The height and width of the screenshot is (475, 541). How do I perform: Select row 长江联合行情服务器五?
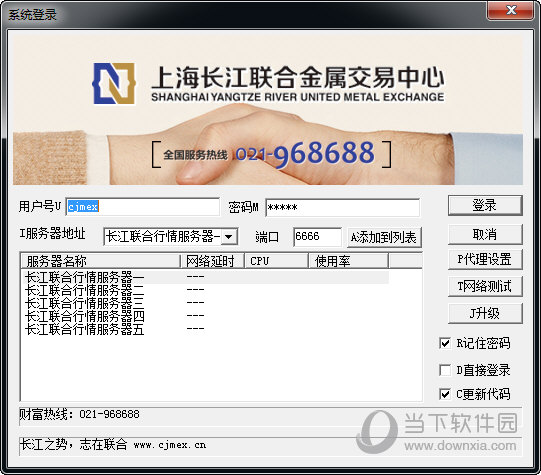(x=206, y=329)
